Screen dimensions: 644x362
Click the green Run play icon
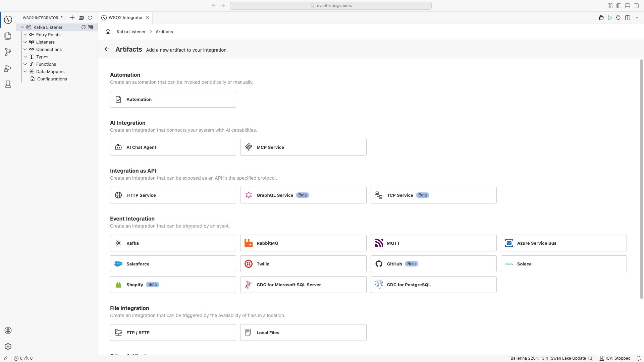click(x=610, y=18)
